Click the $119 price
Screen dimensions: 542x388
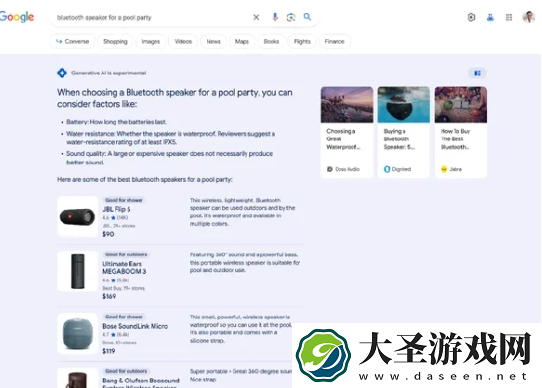pyautogui.click(x=109, y=351)
